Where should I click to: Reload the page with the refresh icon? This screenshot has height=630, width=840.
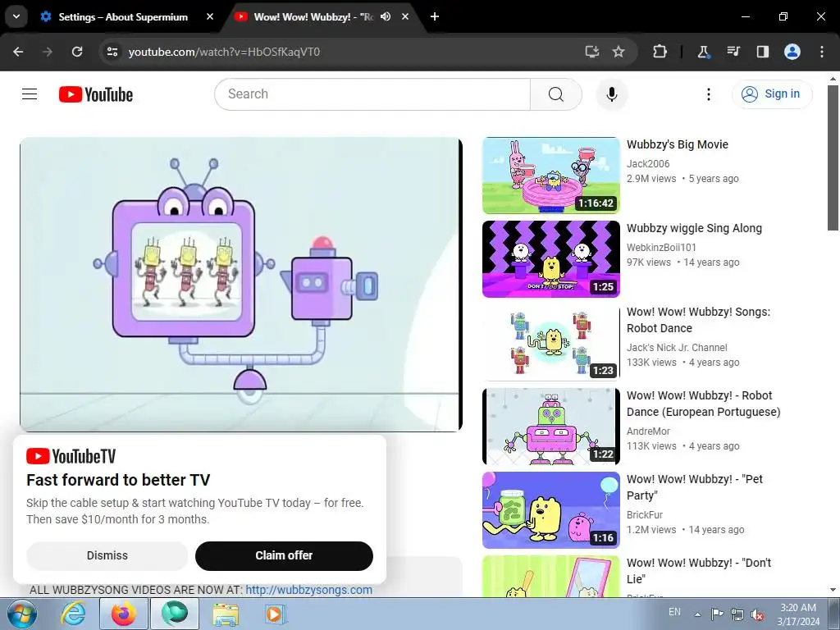[x=77, y=52]
